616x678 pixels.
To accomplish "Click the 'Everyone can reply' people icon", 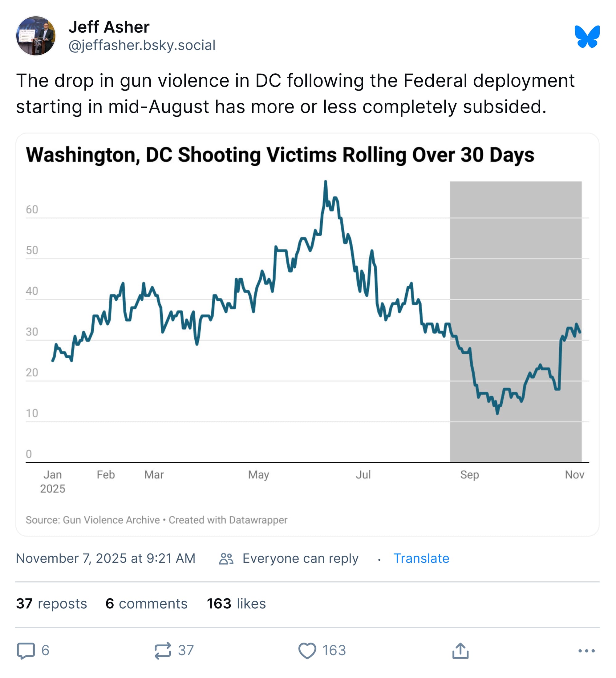I will click(x=226, y=558).
